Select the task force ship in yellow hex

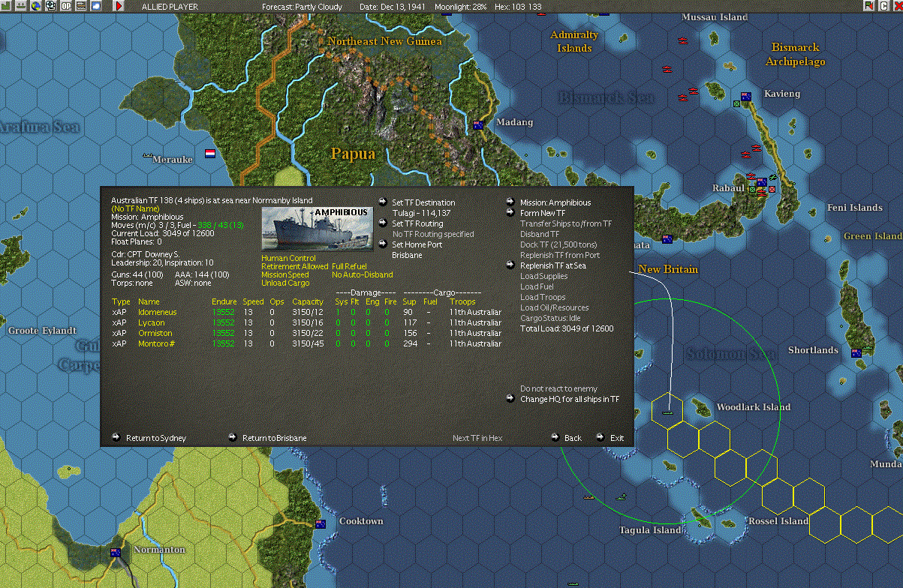667,411
